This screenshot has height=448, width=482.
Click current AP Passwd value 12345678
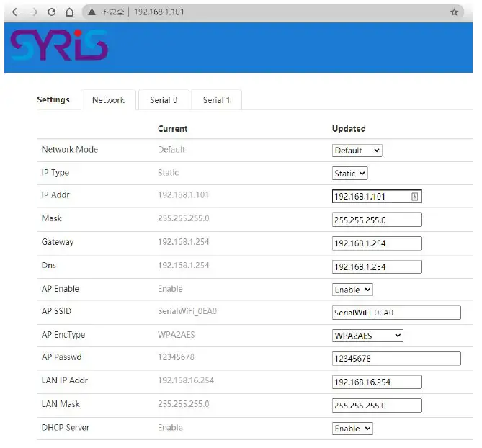(176, 357)
